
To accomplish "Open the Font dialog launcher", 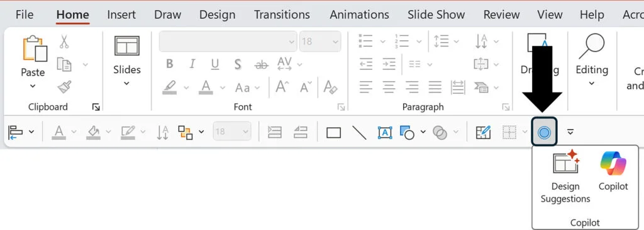I will click(341, 107).
